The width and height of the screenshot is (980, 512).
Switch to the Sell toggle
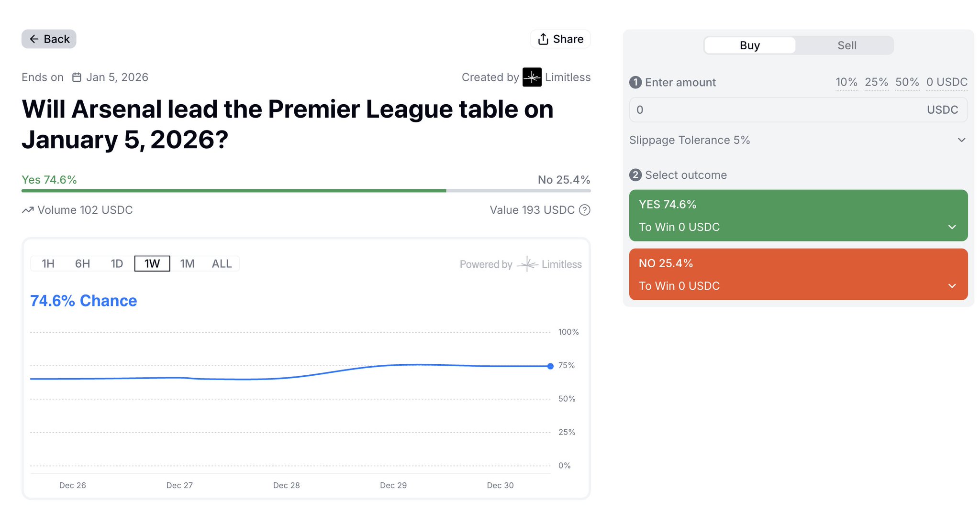846,45
